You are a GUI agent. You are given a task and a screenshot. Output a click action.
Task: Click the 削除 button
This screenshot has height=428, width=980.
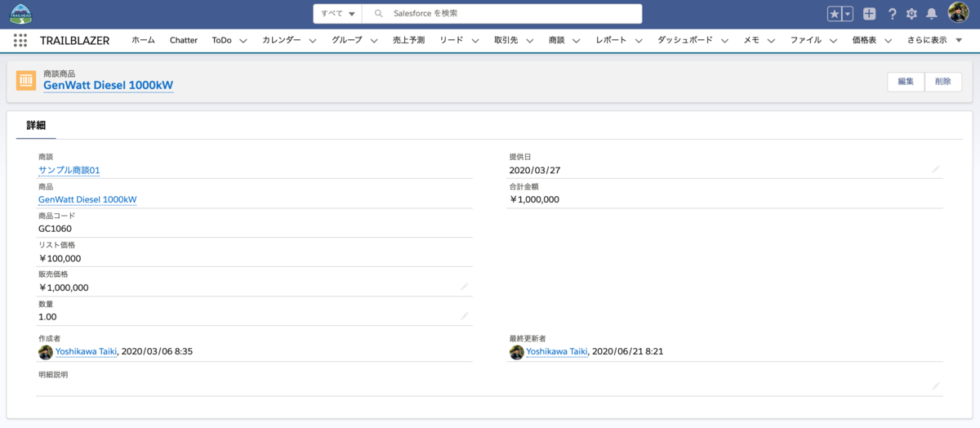point(943,82)
